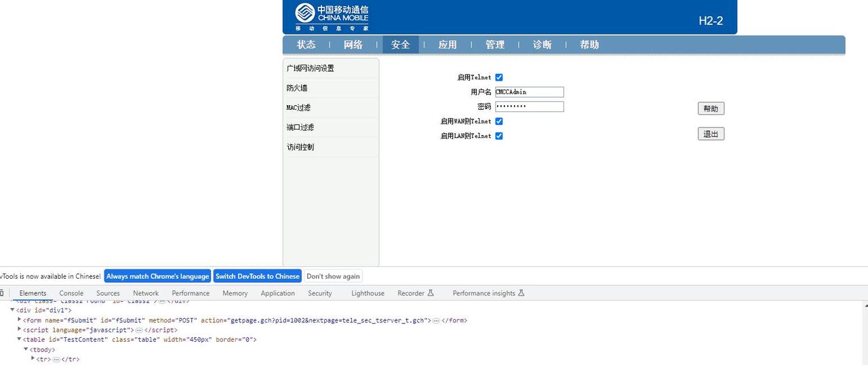Switch to the DevTools Recorder tab
868x365 pixels.
tap(416, 293)
